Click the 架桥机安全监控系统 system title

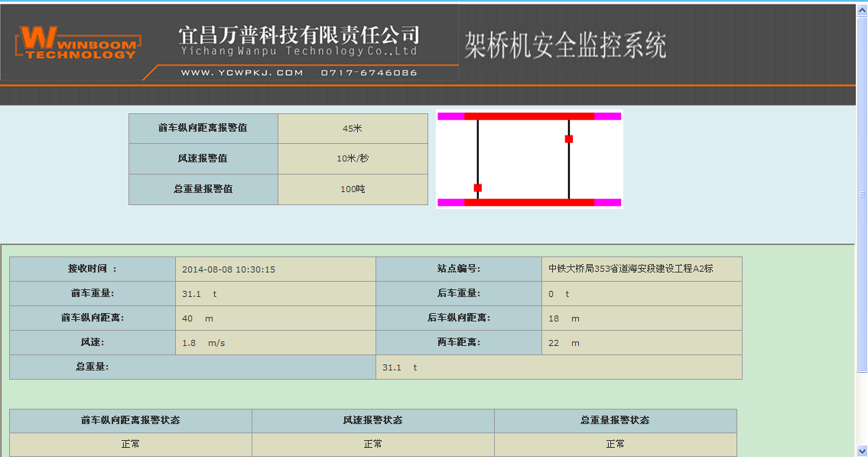(565, 46)
